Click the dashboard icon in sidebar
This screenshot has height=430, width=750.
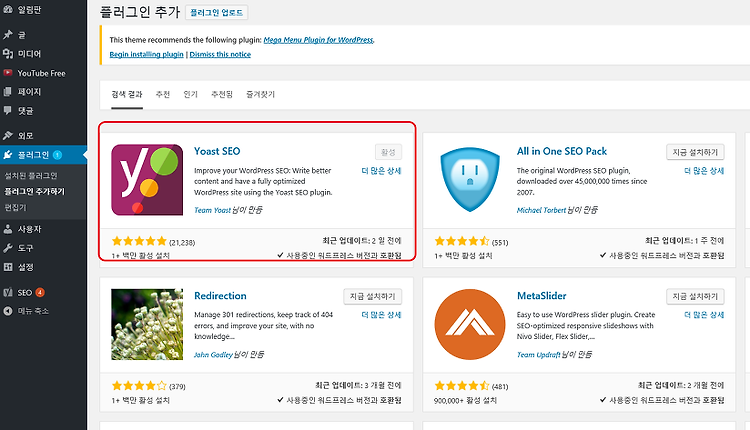click(8, 9)
